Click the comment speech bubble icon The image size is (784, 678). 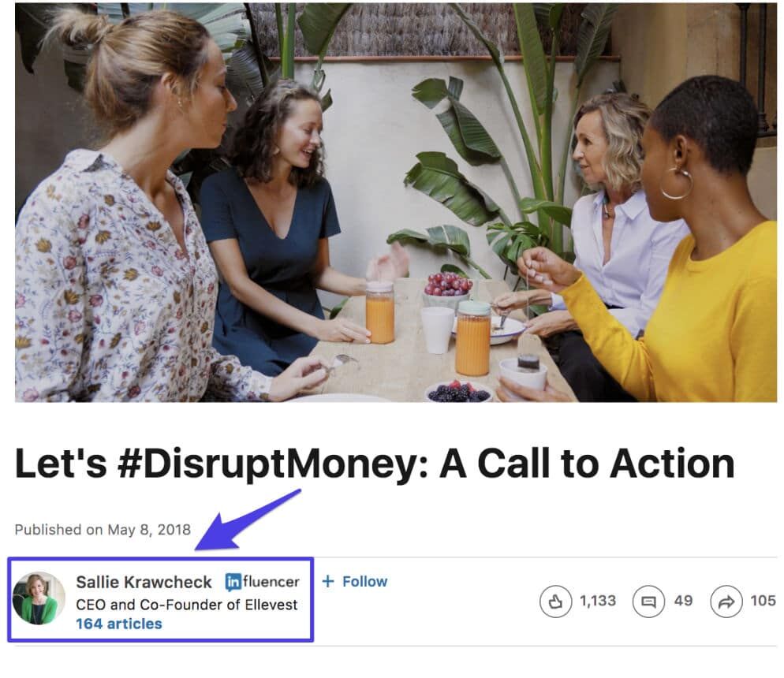point(648,602)
